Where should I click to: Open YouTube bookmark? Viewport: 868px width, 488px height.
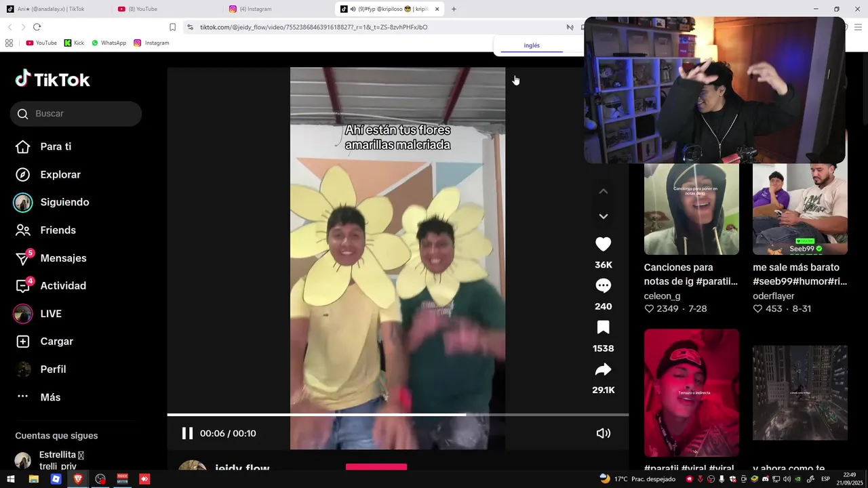[x=41, y=43]
